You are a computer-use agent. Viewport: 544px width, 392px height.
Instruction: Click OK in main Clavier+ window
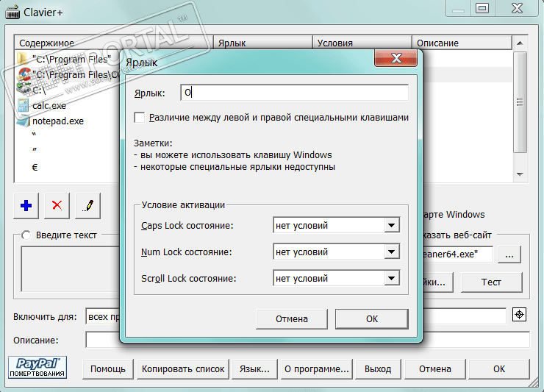coord(499,368)
